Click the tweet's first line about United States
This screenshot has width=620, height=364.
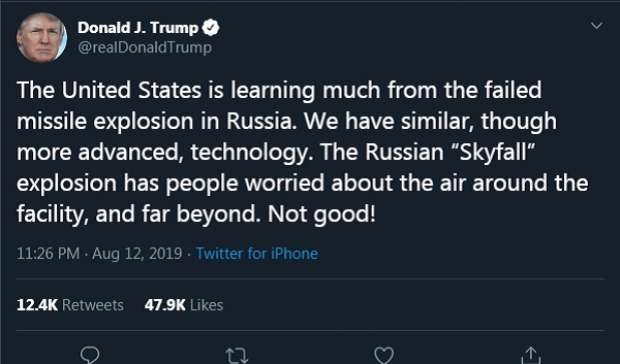[x=279, y=91]
